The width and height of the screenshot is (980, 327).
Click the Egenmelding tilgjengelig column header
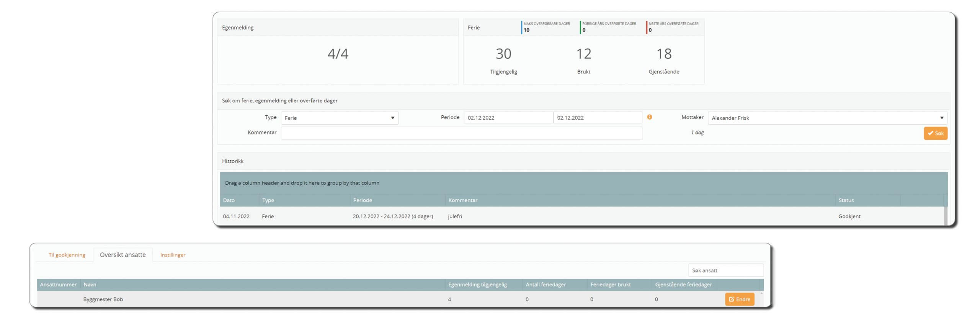pos(484,285)
